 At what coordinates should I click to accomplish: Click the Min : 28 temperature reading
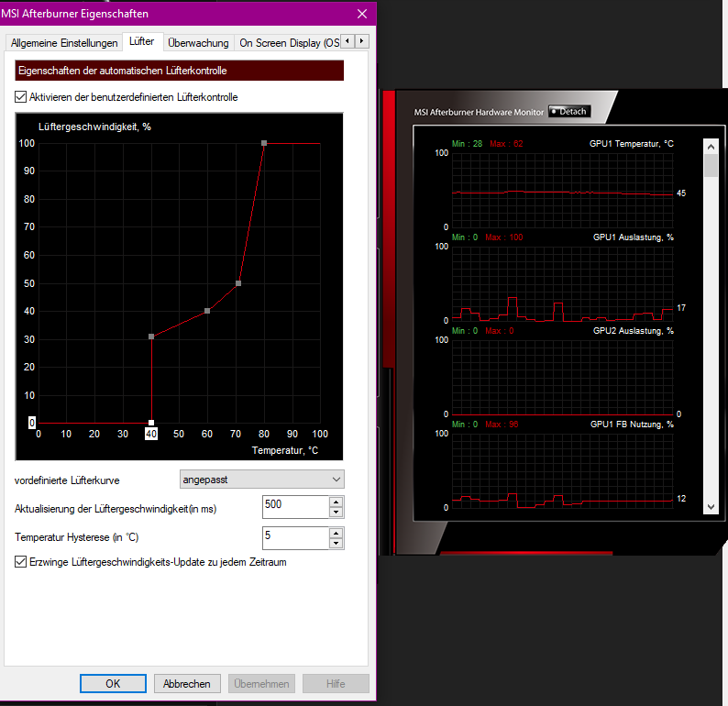coord(467,144)
